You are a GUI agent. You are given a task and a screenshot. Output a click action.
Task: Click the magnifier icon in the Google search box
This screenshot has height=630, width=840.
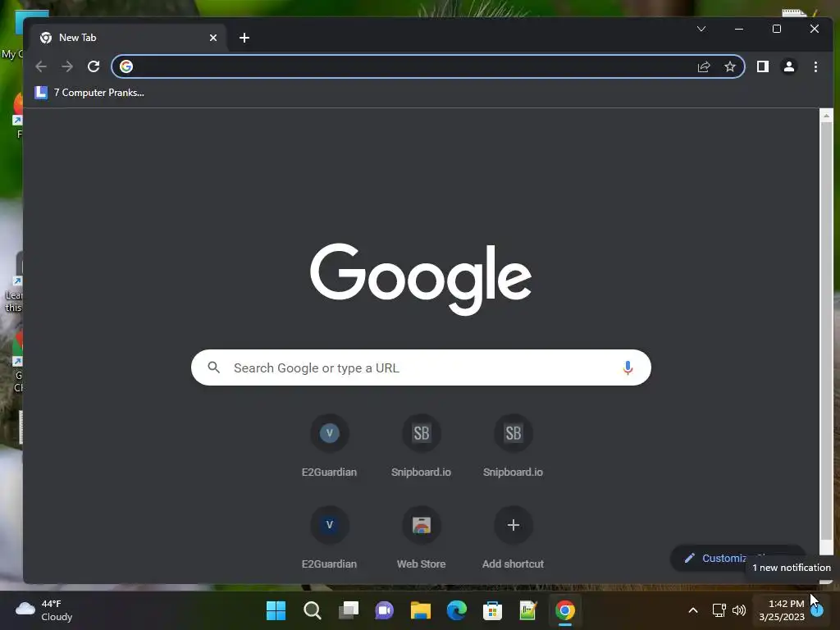pos(214,367)
